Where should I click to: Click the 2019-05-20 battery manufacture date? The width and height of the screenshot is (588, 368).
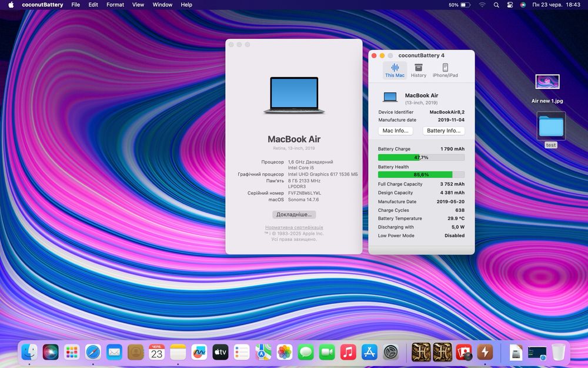click(x=450, y=201)
